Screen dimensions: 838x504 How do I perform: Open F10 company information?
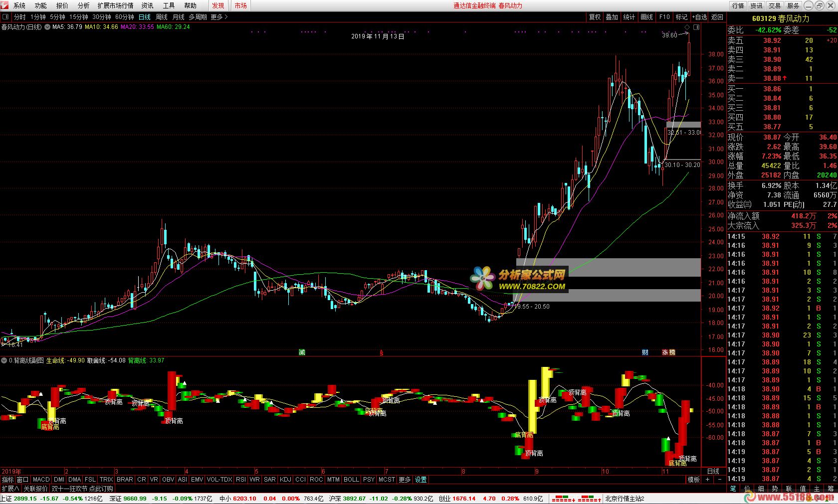coord(664,17)
